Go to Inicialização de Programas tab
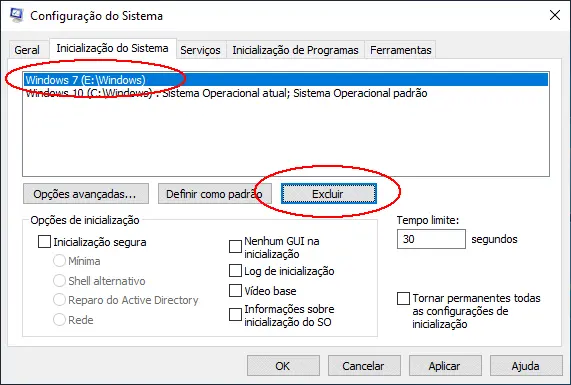 click(295, 50)
